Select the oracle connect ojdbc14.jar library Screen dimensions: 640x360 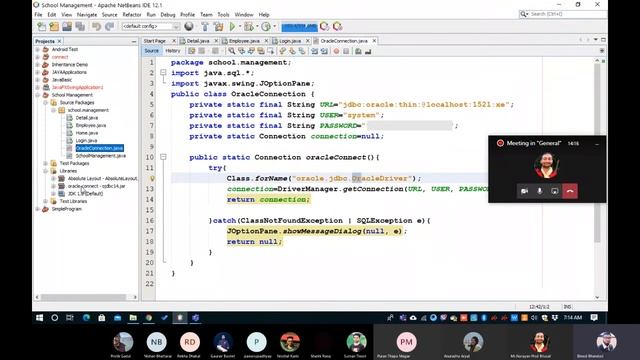point(97,186)
